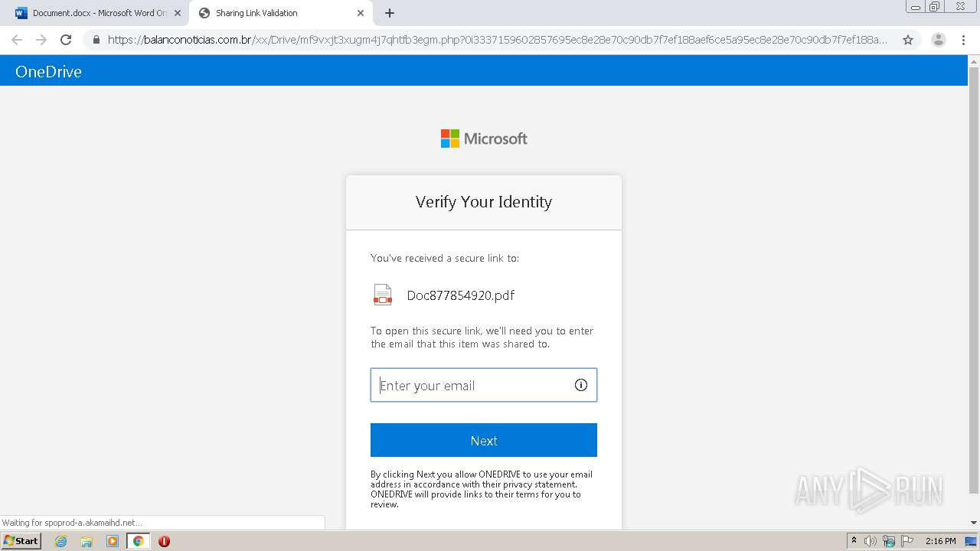Close the Sharing Link Validation tab
Screen dimensions: 980x551
pos(361,13)
